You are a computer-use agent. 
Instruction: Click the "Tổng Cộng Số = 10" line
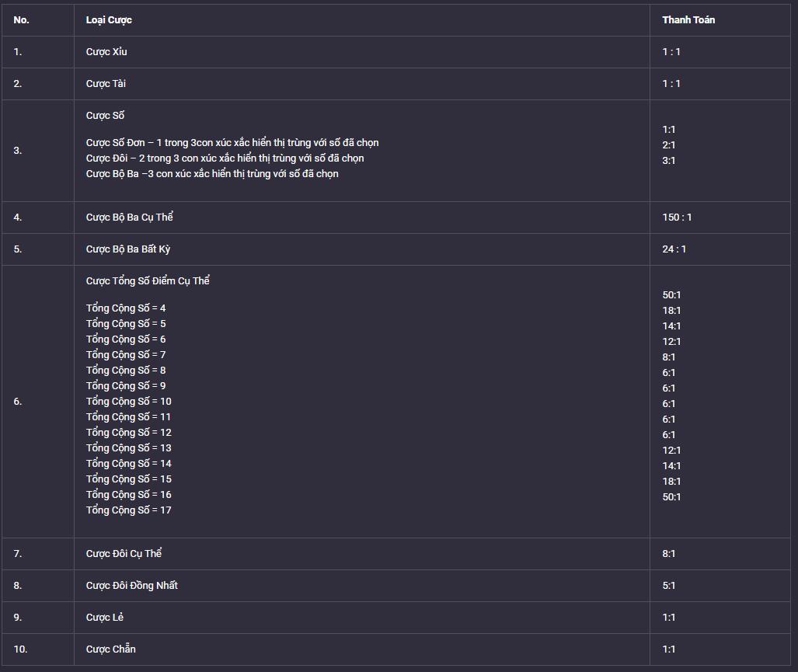(x=129, y=401)
